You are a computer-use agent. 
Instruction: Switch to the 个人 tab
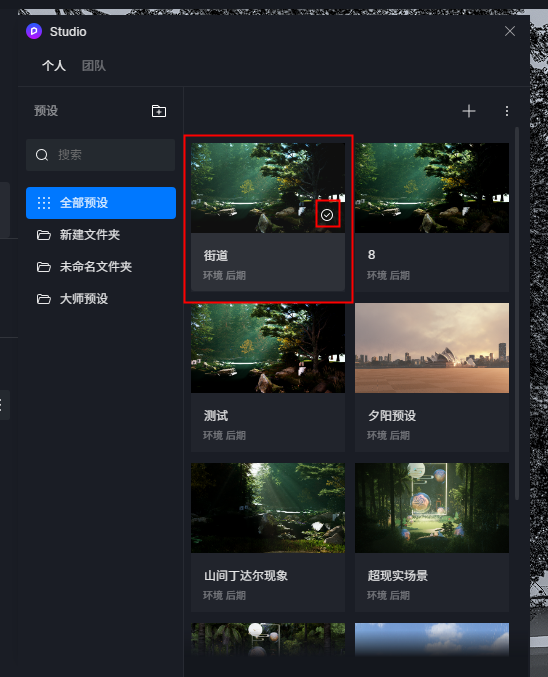54,66
